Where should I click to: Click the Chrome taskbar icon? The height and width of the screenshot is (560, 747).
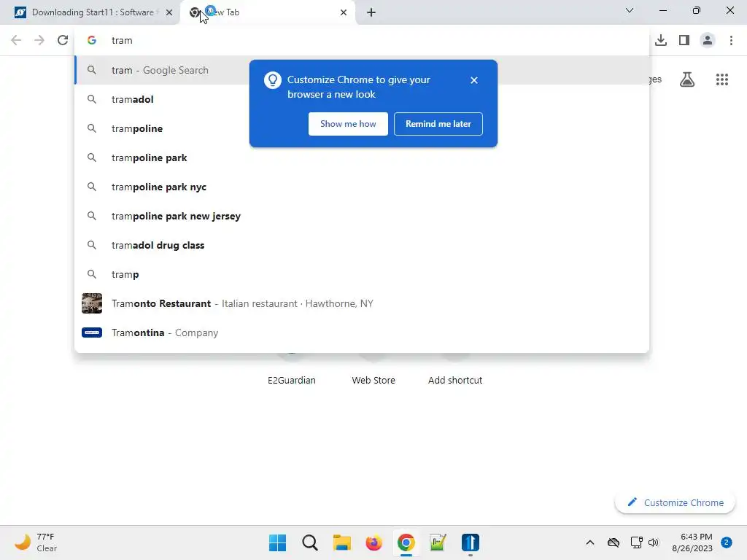[x=406, y=542]
